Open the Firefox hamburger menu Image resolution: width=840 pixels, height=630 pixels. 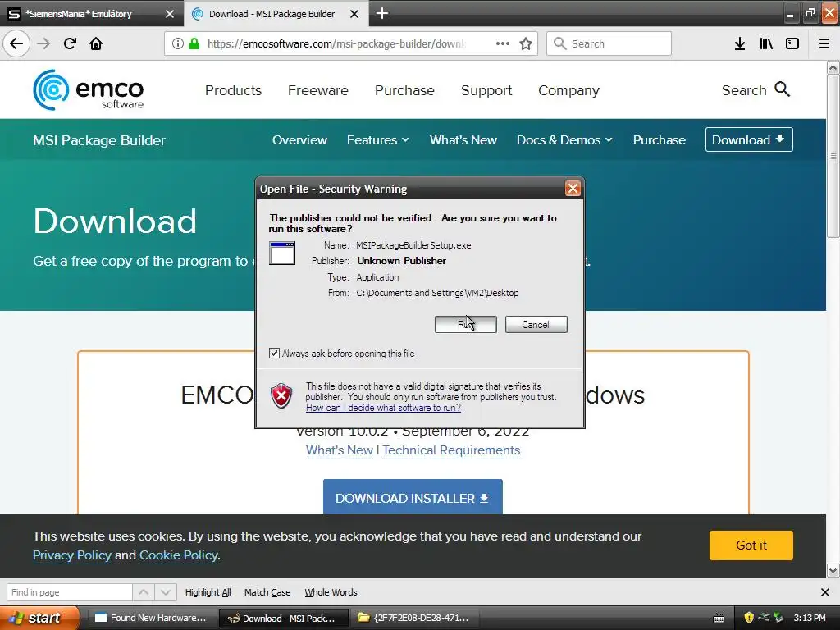[824, 43]
